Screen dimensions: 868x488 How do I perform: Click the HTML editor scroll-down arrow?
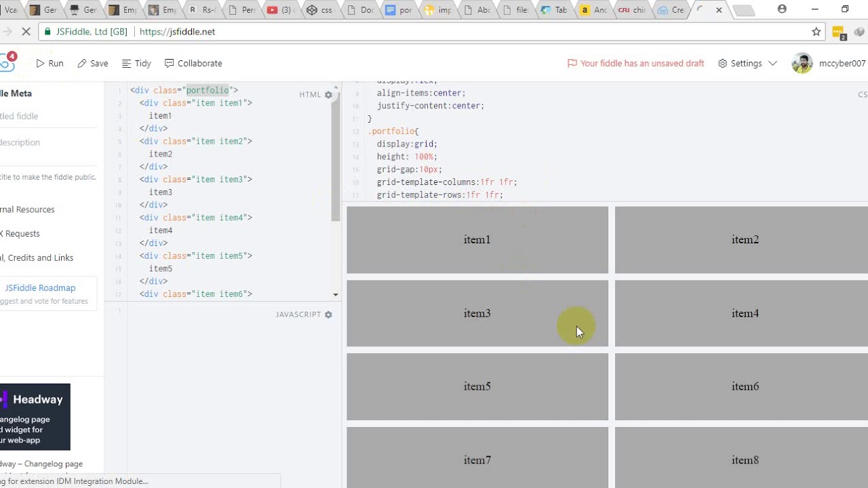[336, 295]
